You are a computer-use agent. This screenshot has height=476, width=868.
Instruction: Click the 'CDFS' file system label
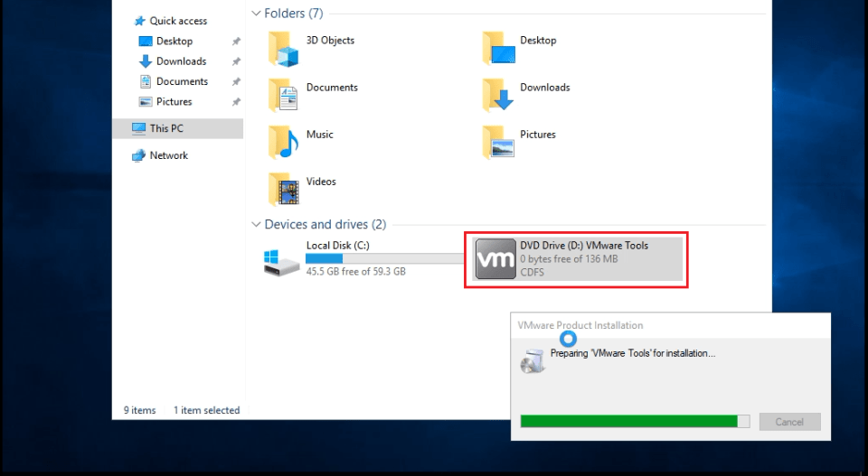[x=532, y=272]
